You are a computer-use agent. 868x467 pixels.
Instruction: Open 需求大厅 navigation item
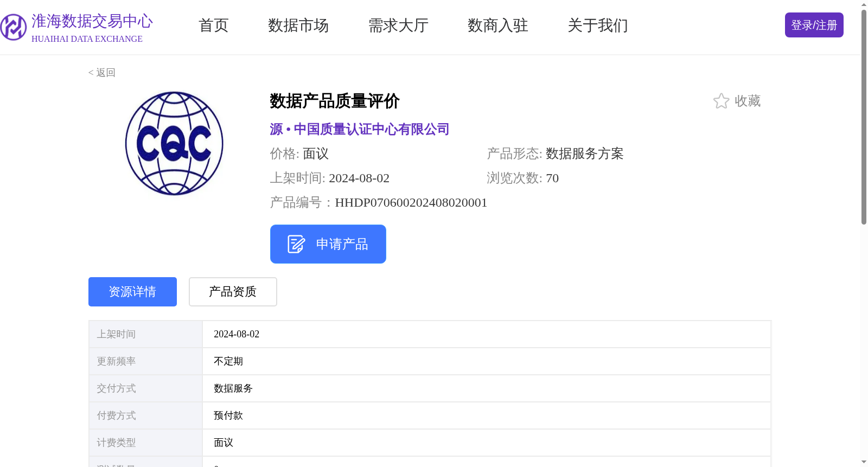(398, 25)
